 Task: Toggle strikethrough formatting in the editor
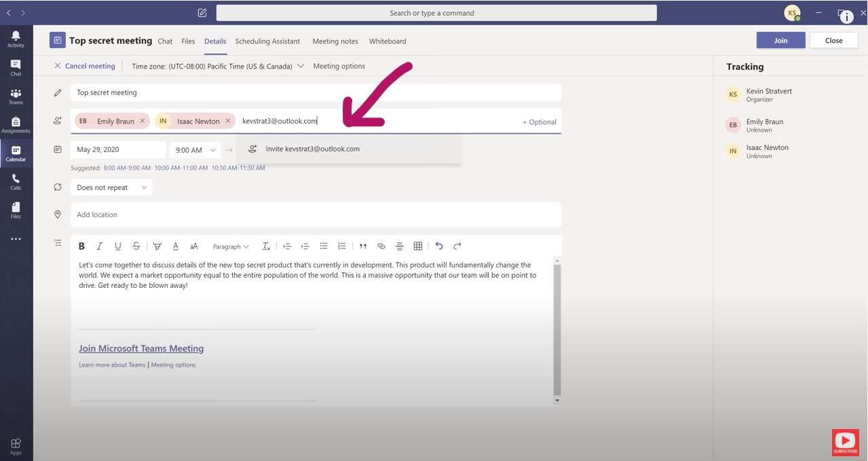click(x=135, y=246)
